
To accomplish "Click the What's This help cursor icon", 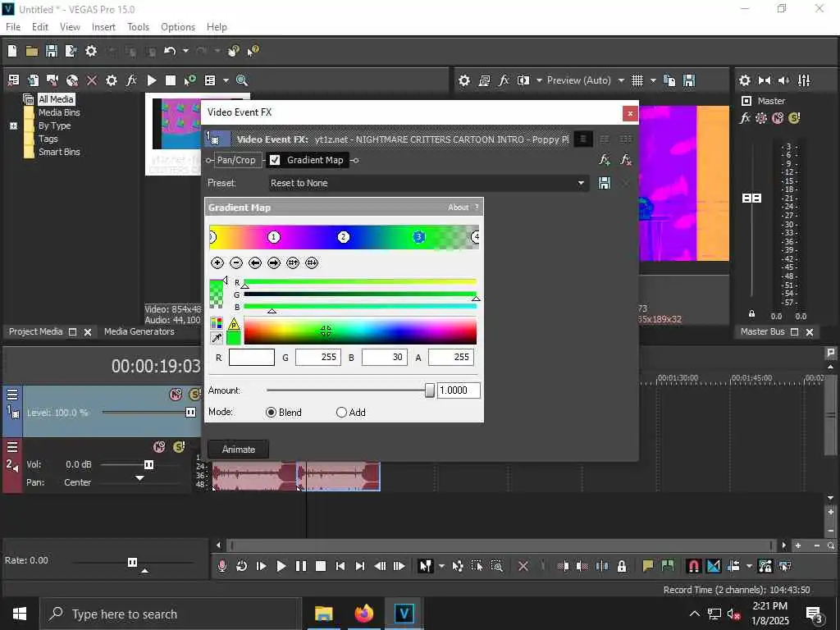I will (x=253, y=51).
